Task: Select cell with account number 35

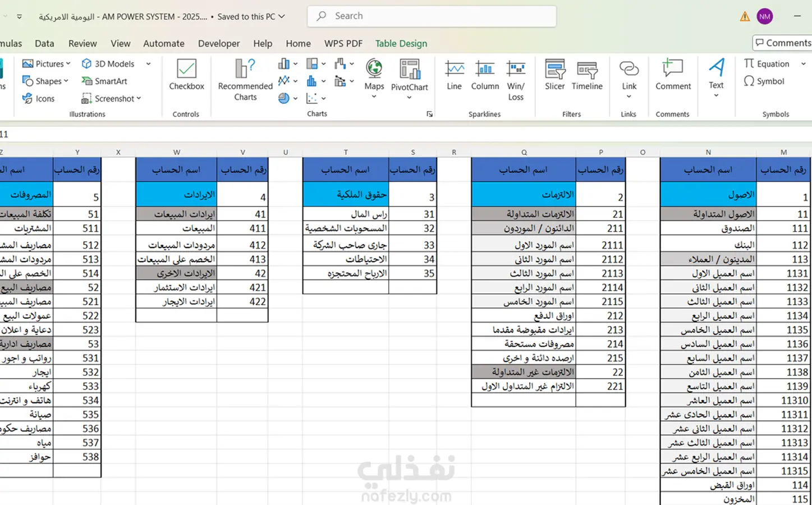Action: tap(412, 273)
